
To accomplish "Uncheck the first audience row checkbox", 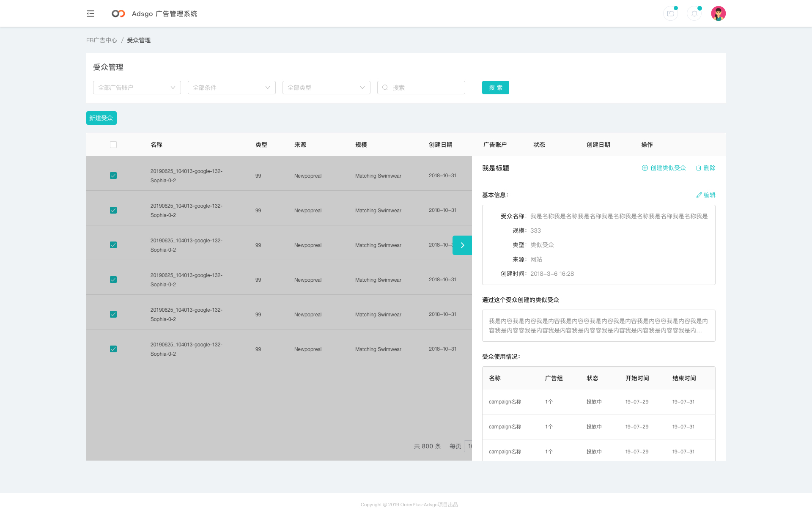I will pyautogui.click(x=113, y=176).
